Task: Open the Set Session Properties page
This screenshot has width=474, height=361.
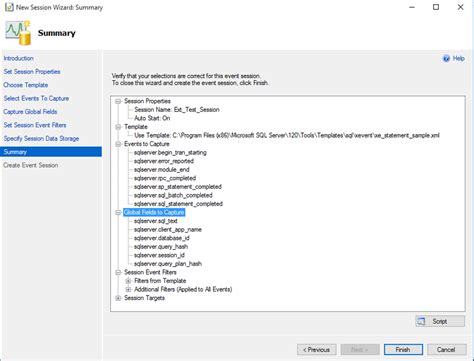Action: (32, 72)
